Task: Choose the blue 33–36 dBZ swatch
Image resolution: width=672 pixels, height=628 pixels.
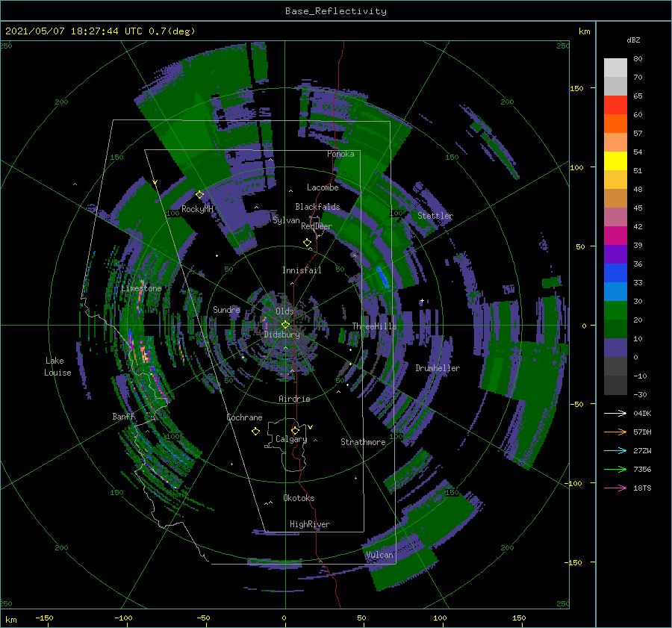Action: [615, 273]
